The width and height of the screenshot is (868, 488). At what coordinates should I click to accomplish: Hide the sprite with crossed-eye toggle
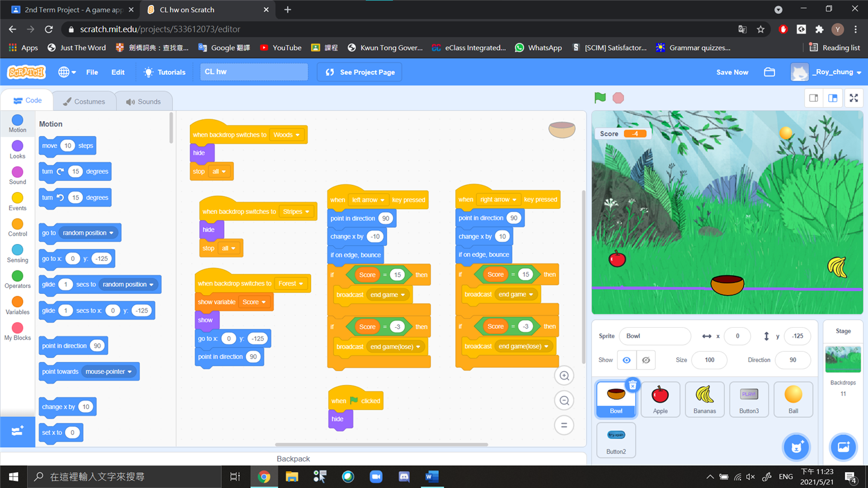point(646,360)
